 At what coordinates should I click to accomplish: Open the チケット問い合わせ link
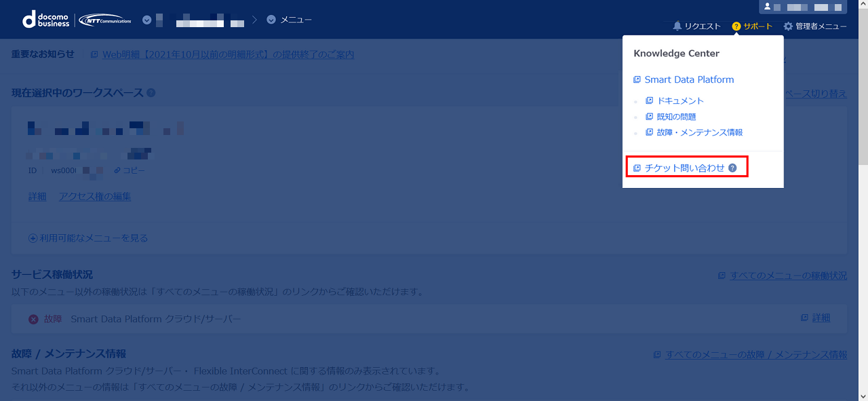[684, 168]
